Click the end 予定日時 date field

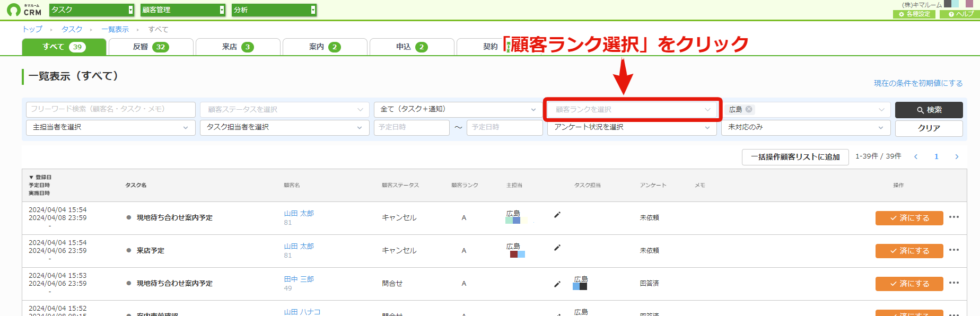[504, 127]
